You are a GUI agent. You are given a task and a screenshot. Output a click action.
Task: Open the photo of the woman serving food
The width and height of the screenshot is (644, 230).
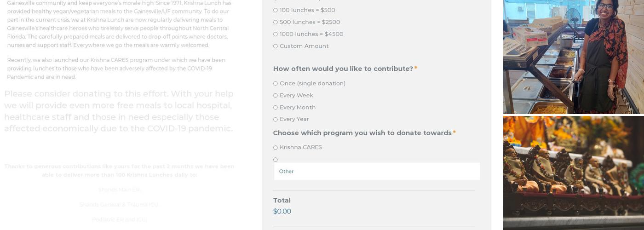tap(573, 56)
